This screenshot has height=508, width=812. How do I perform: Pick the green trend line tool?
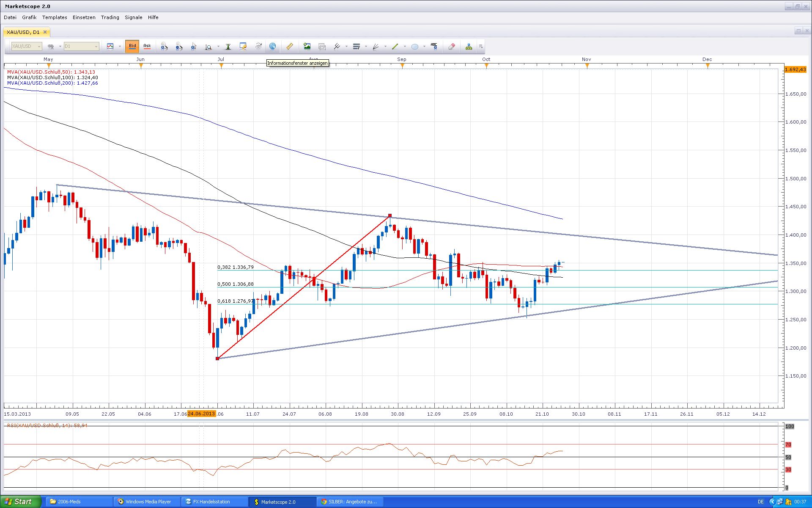[395, 47]
